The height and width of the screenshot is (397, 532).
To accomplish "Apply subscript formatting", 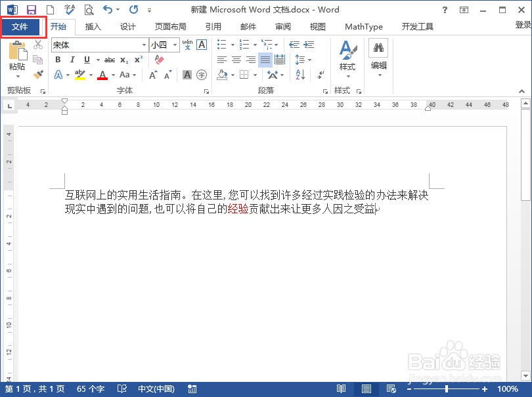I will coord(123,59).
